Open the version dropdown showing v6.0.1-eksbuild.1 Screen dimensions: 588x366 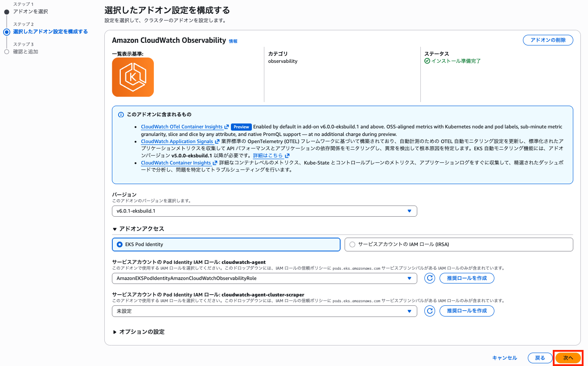tap(264, 211)
